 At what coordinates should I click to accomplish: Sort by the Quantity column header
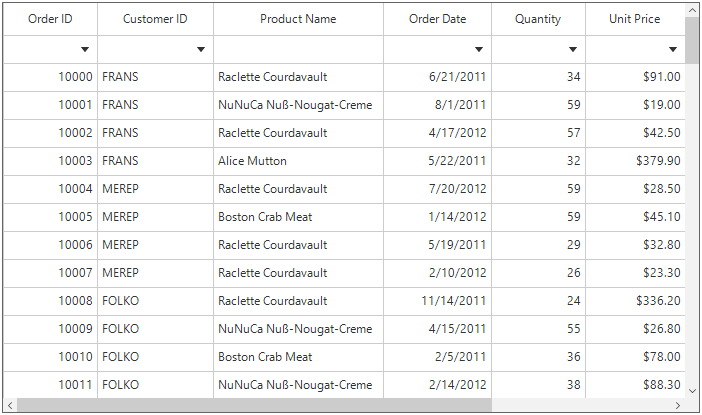click(538, 19)
